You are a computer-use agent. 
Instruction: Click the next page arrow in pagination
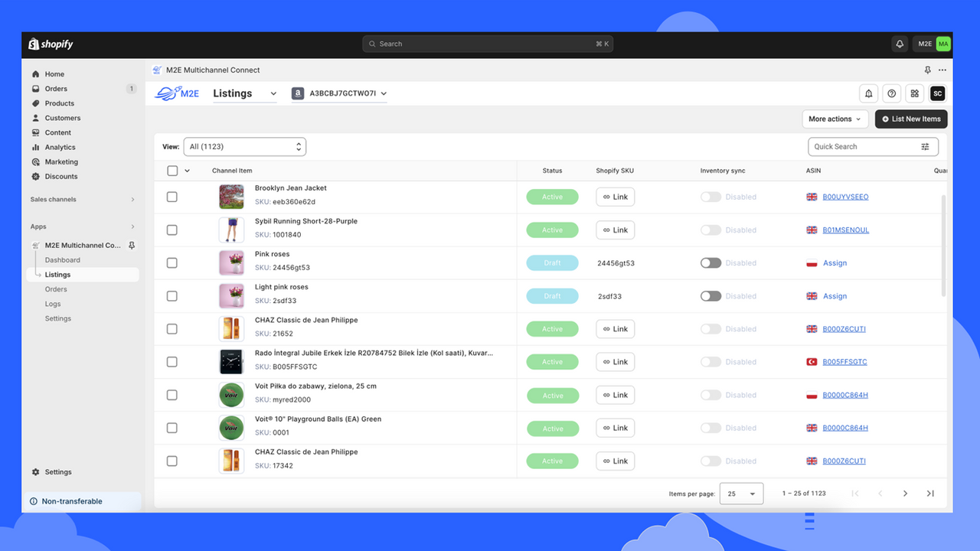[905, 493]
